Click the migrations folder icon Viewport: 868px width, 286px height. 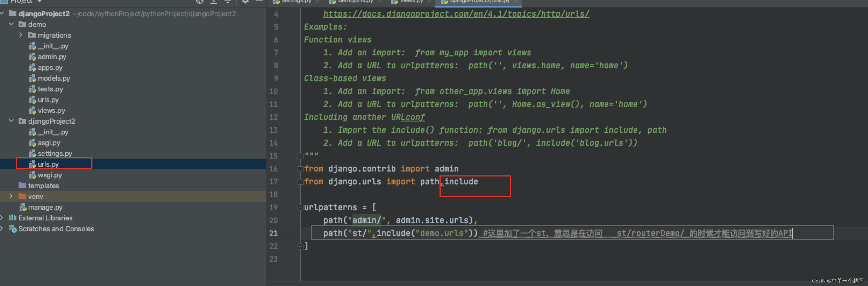pos(32,35)
